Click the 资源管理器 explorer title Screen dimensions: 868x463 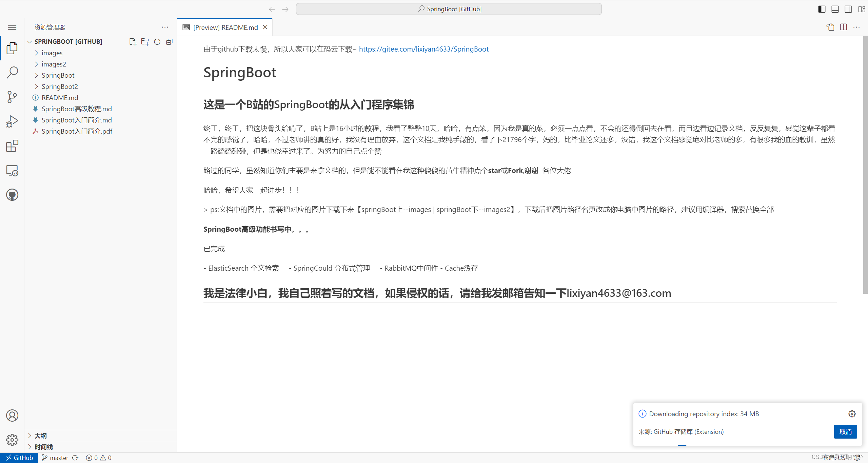pos(50,27)
